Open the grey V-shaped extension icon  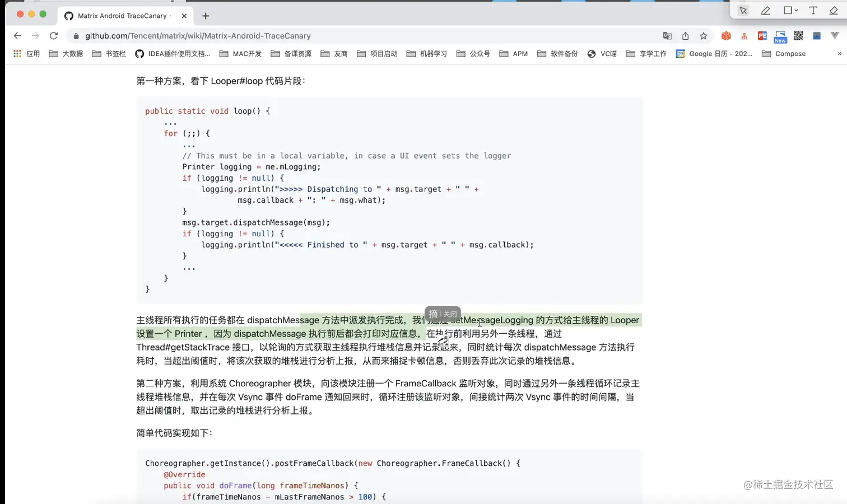835,36
